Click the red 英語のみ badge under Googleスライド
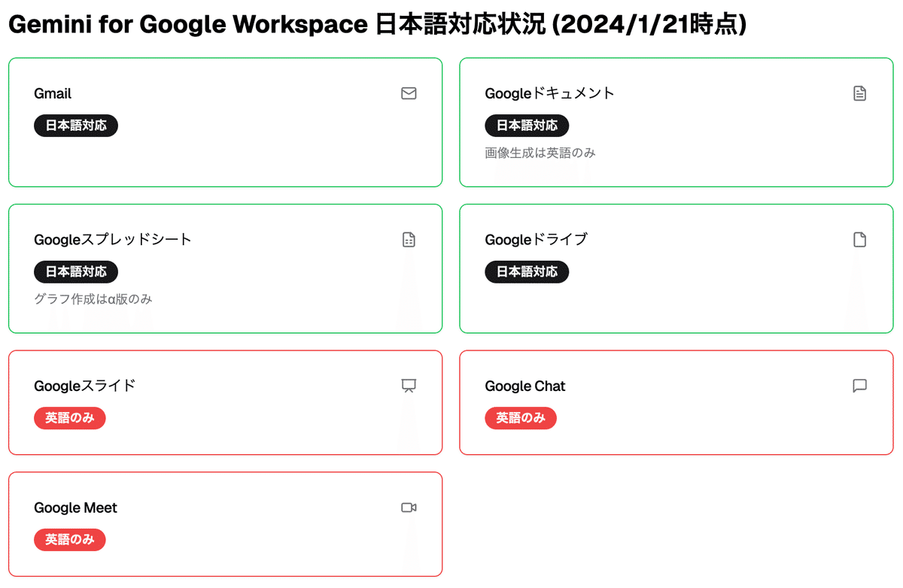Viewport: 903px width, 588px height. click(70, 418)
